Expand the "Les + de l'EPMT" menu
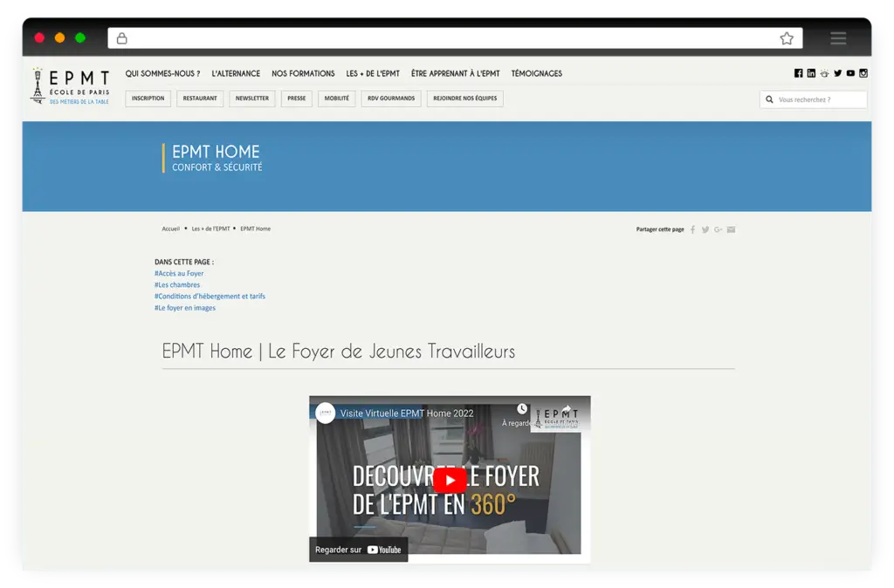Viewport: 894px width, 588px height. point(373,74)
